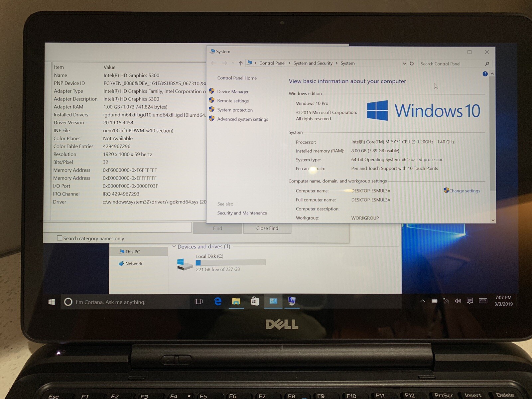Click the volume speaker tray icon
Screen dimensions: 532x399
click(458, 301)
